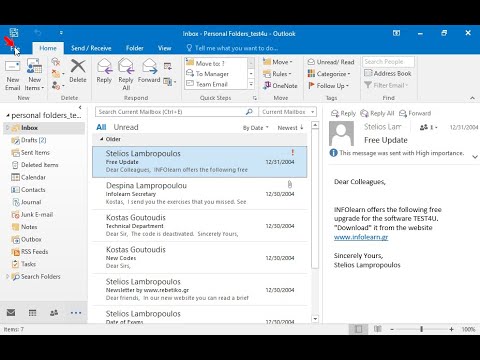Switch to the Send / Receive tab
480x360 pixels.
point(91,48)
